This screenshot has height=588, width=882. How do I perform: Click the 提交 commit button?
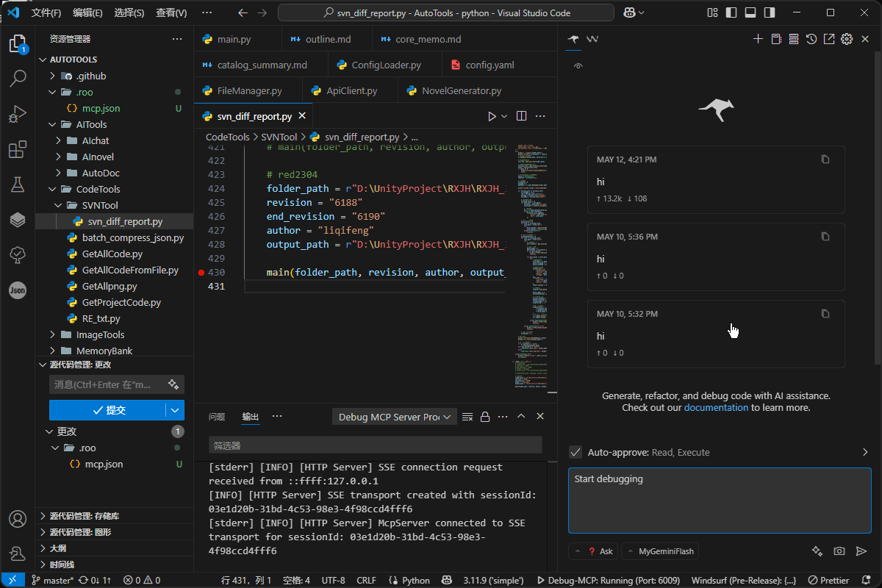(107, 410)
